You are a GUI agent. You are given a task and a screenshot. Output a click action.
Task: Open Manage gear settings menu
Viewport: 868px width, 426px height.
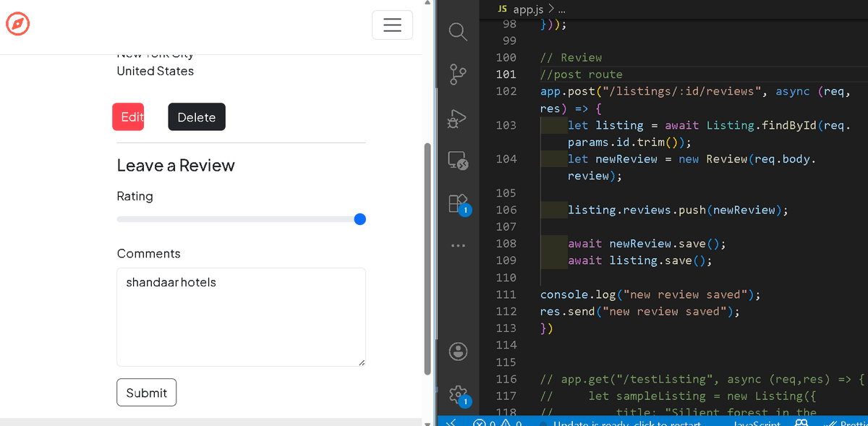[x=459, y=394]
